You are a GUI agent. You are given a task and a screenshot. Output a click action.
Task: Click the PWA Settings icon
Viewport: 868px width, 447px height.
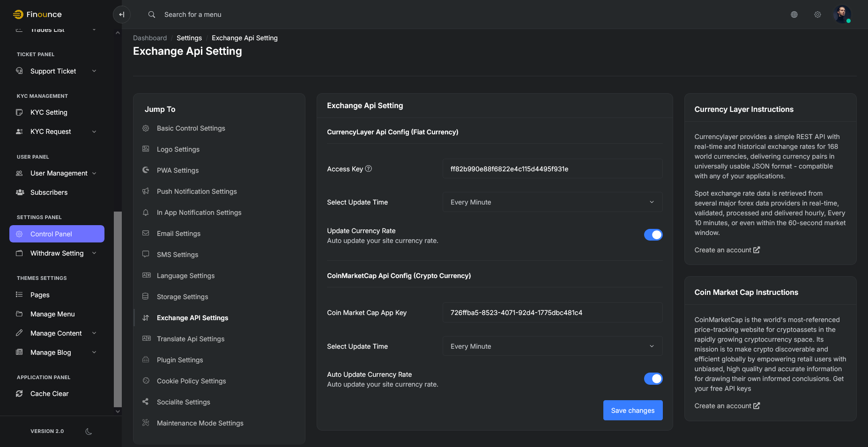click(x=146, y=170)
